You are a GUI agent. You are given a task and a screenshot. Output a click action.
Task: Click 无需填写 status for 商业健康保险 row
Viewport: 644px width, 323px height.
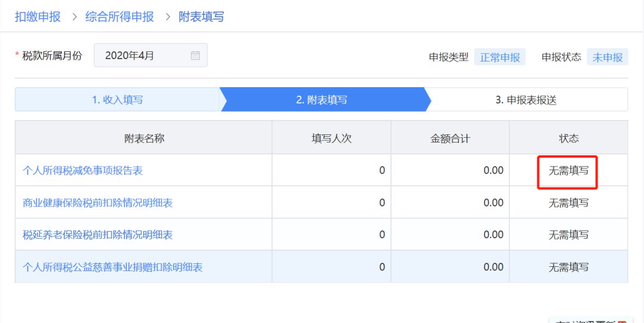[x=568, y=203]
